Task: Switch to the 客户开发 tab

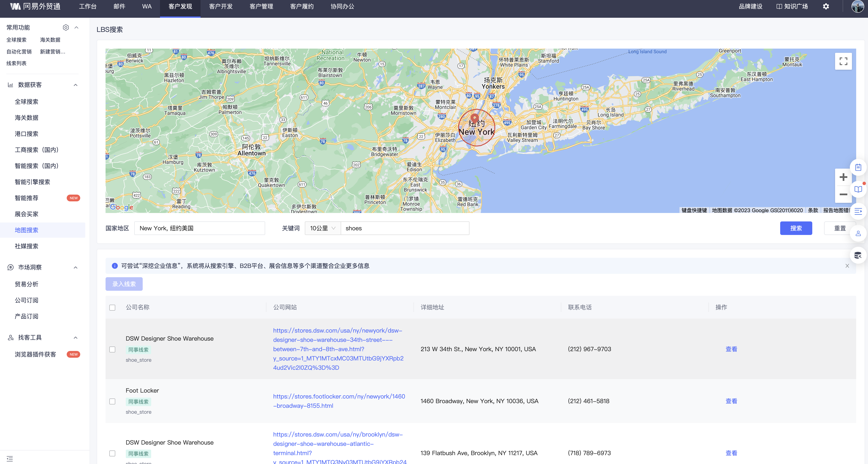Action: coord(221,6)
